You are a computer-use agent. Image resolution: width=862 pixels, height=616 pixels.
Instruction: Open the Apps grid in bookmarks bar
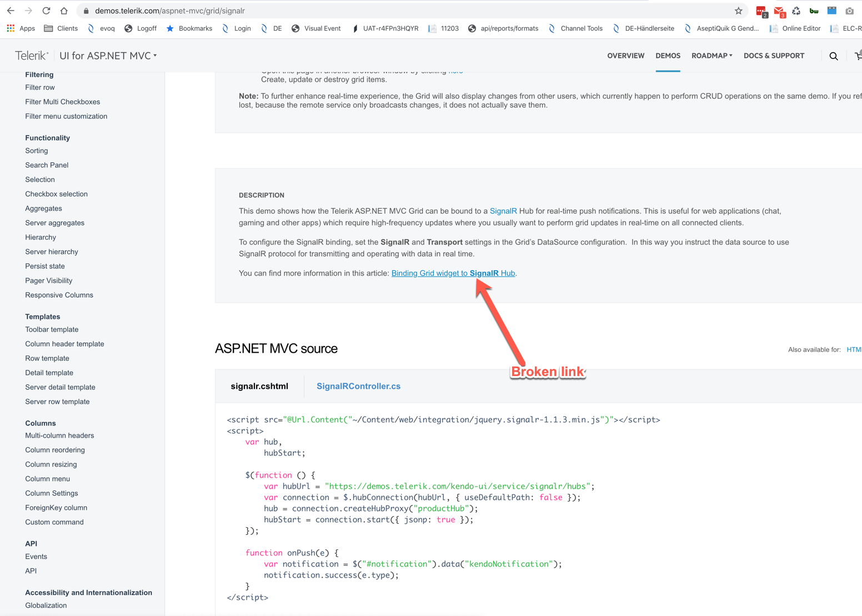point(21,28)
